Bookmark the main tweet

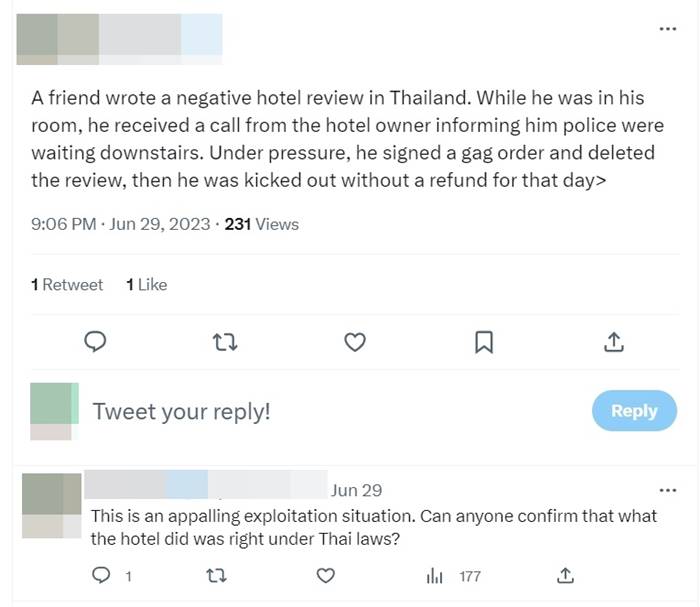[x=483, y=343]
